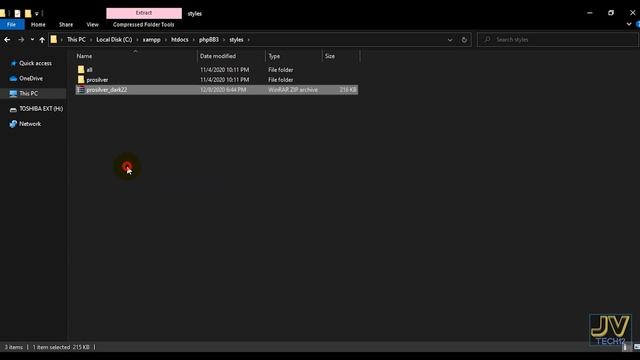640x360 pixels.
Task: Sort files by the Name column
Action: pyautogui.click(x=136, y=56)
